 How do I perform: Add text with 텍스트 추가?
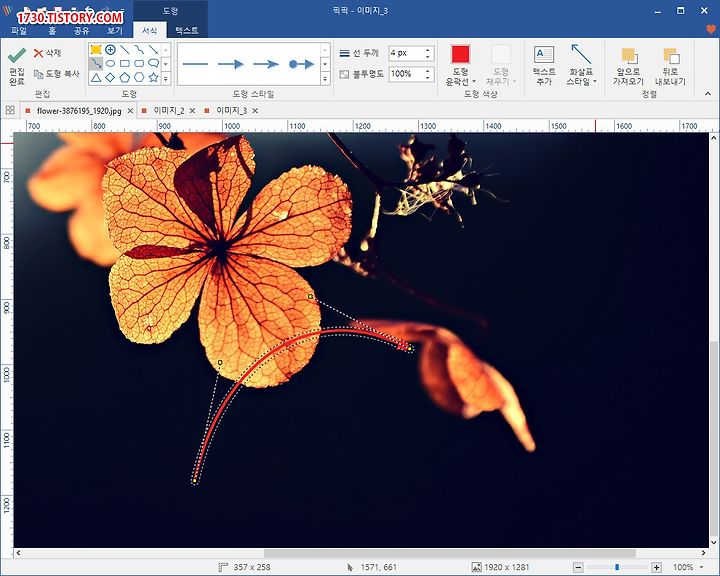(x=544, y=66)
